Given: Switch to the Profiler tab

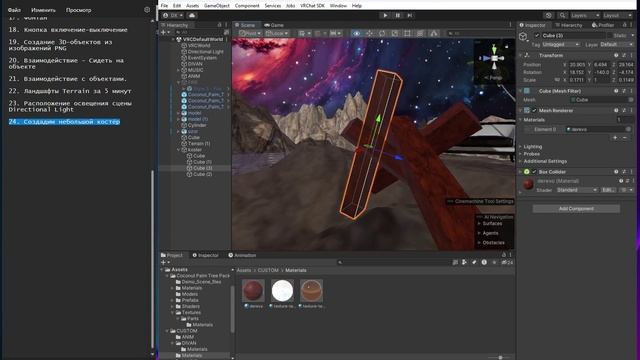Looking at the screenshot, I should (603, 25).
